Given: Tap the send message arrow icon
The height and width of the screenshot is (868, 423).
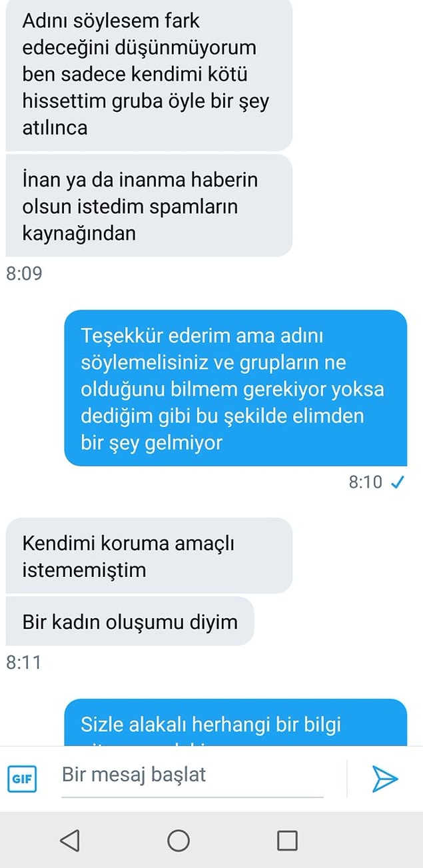Looking at the screenshot, I should click(384, 778).
